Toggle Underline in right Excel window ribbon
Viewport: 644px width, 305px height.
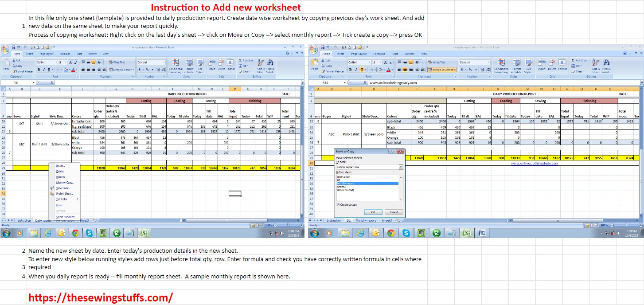tap(362, 70)
